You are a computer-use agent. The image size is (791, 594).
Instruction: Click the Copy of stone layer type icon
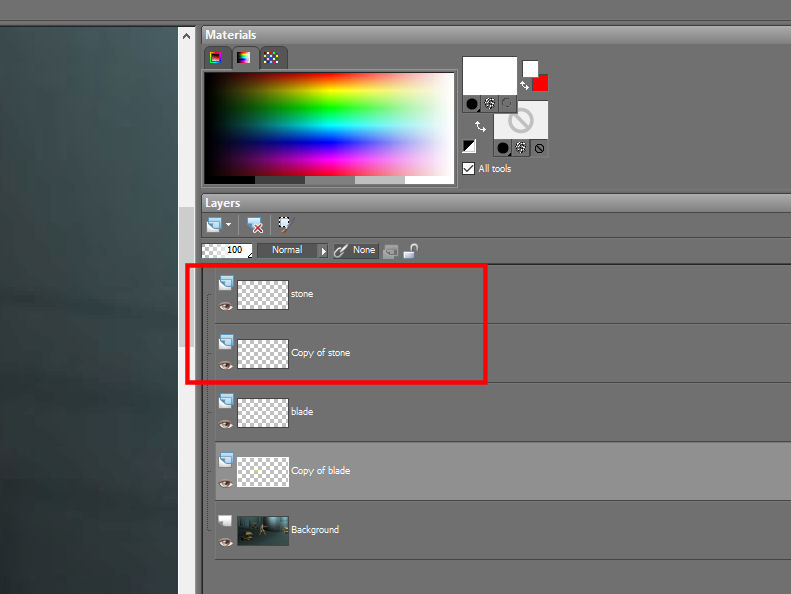coord(226,342)
